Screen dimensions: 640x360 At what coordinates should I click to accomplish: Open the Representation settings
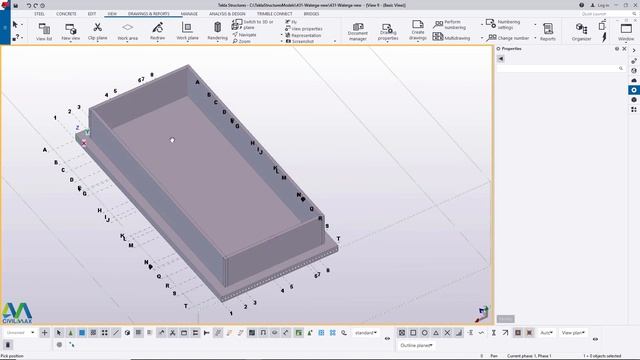click(303, 35)
